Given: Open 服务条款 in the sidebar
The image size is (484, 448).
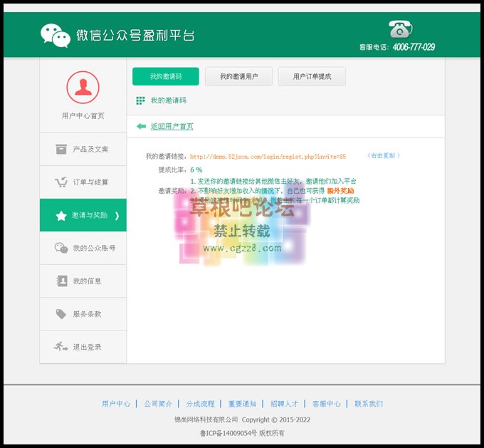Looking at the screenshot, I should 83,314.
